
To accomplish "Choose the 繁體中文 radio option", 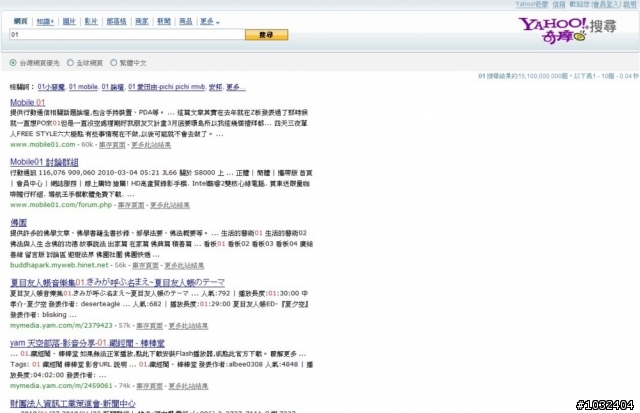I will tap(113, 63).
